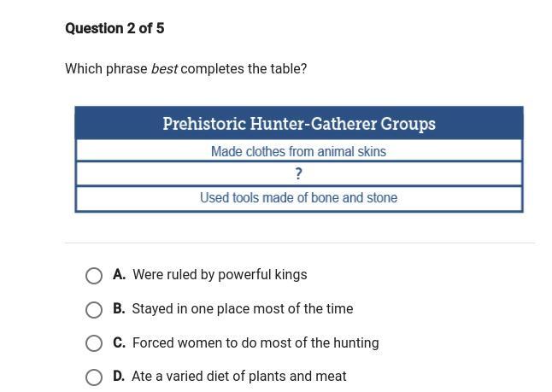Screen dimensions: 552x392
Task: Click the answer text "Were ruled by powerful kings"
Action: point(220,275)
